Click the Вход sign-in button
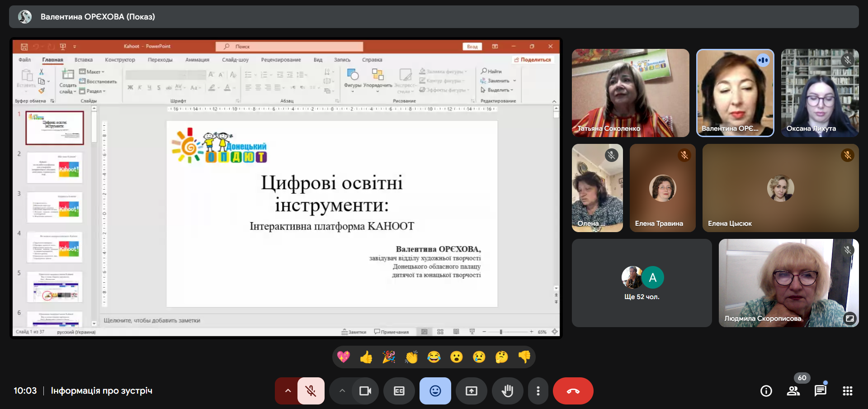The height and width of the screenshot is (409, 868). pyautogui.click(x=472, y=46)
